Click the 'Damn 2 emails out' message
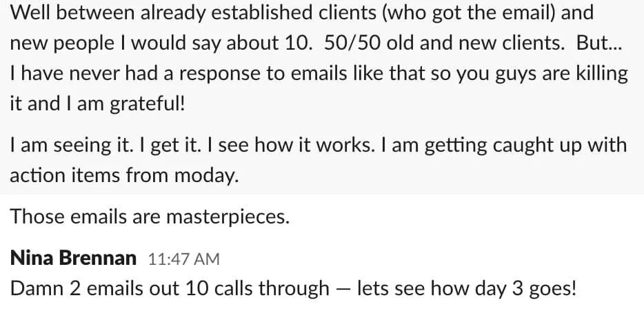The width and height of the screenshot is (644, 309). click(293, 289)
